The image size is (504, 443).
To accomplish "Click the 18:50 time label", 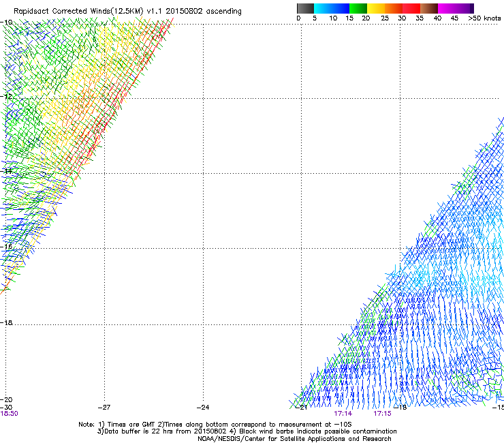I will click(9, 414).
